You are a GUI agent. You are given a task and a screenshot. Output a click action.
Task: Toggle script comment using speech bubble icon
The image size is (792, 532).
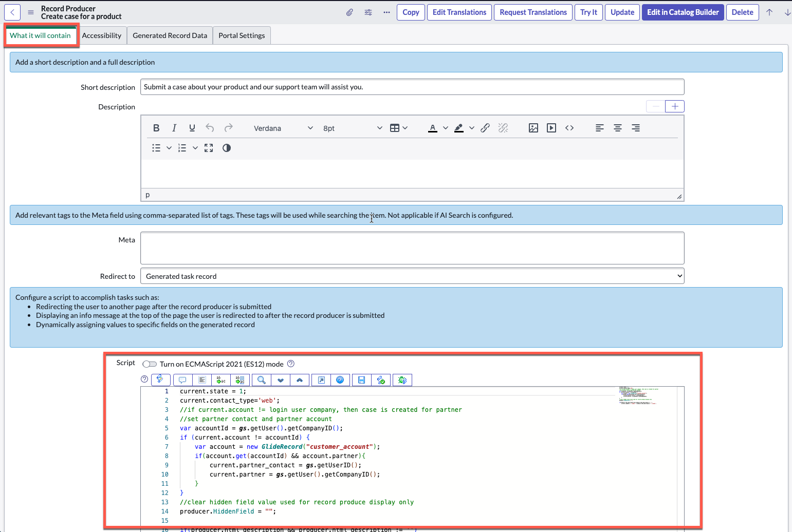(x=182, y=380)
